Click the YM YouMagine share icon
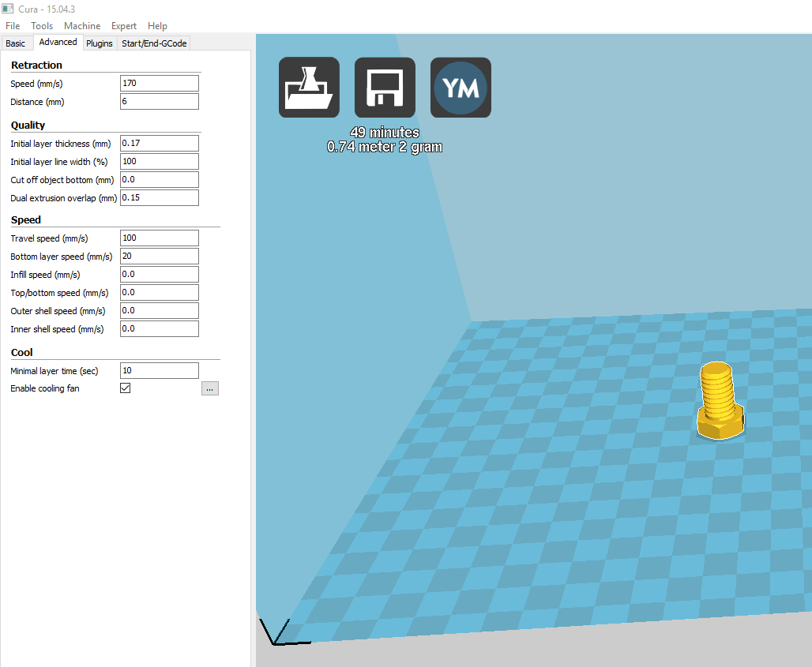This screenshot has width=812, height=667. click(461, 88)
